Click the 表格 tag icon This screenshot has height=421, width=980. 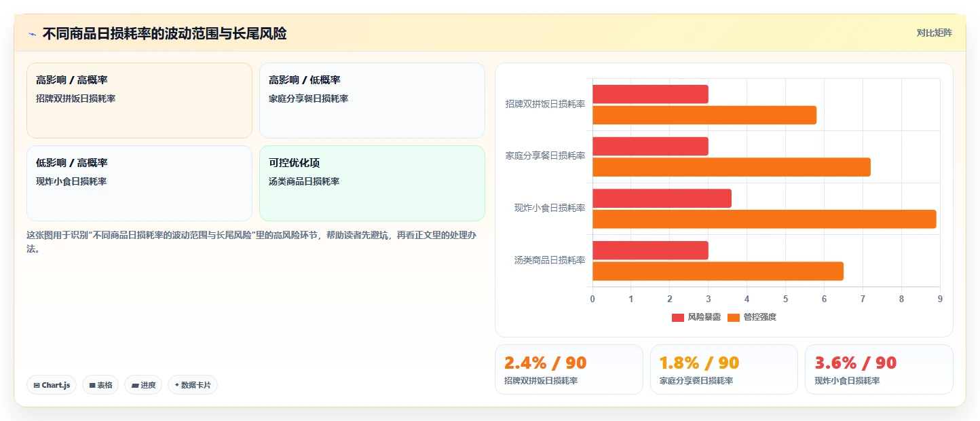(x=92, y=385)
